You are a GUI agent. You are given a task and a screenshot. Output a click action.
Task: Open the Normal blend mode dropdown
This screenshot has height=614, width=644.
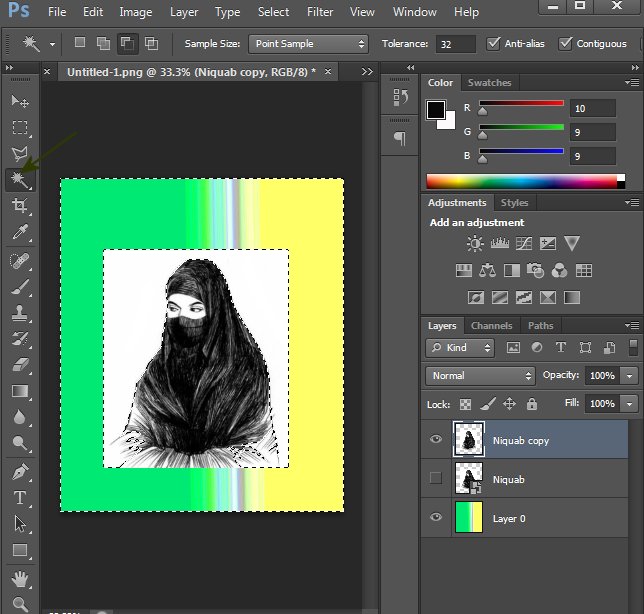coord(481,376)
